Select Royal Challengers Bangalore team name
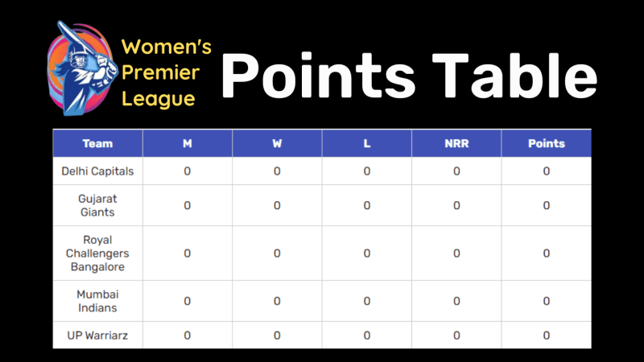This screenshot has width=644, height=362. [97, 253]
